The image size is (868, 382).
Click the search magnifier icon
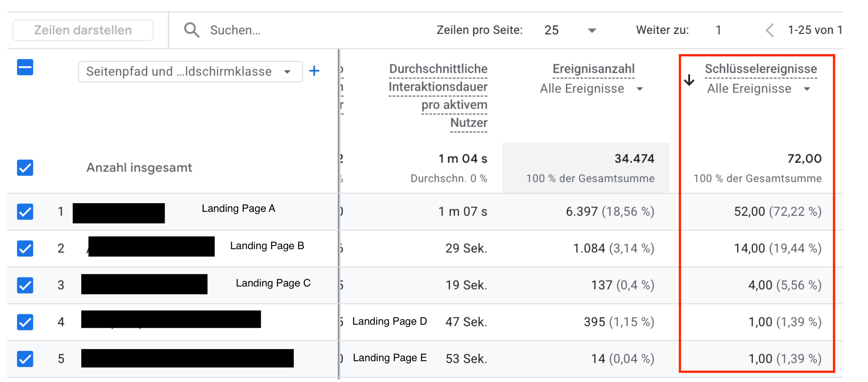pos(192,30)
